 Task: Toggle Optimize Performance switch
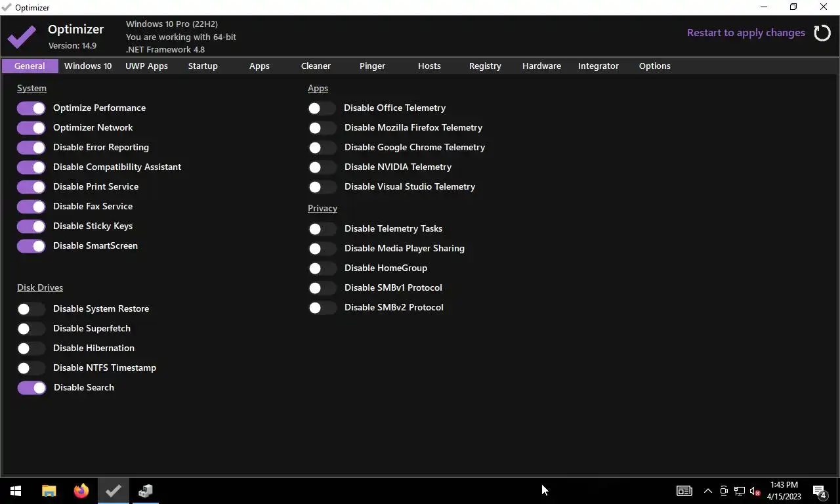click(x=31, y=108)
